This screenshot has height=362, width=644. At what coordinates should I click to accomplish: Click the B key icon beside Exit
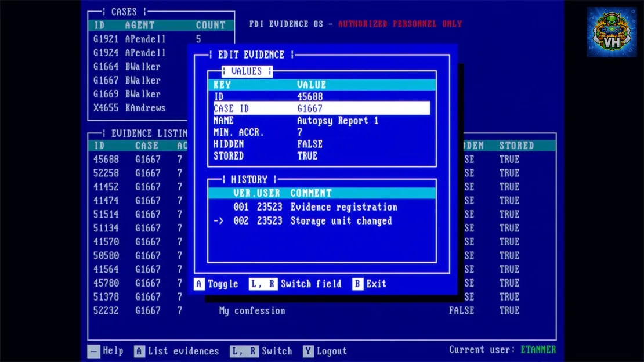(357, 284)
